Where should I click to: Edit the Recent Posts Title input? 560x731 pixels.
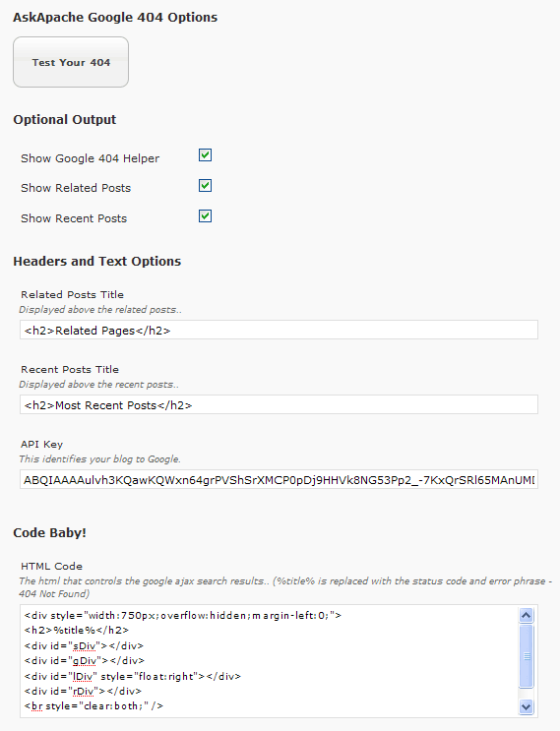279,404
